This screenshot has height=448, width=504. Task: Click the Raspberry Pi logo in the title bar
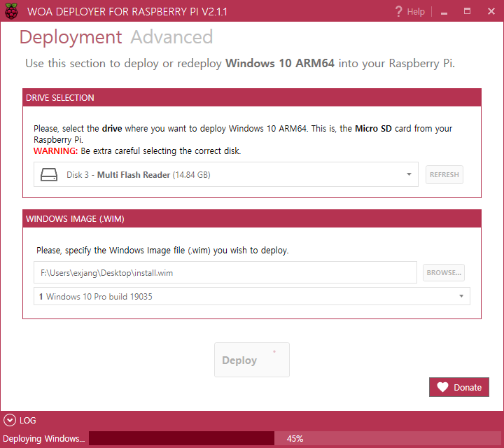point(11,11)
